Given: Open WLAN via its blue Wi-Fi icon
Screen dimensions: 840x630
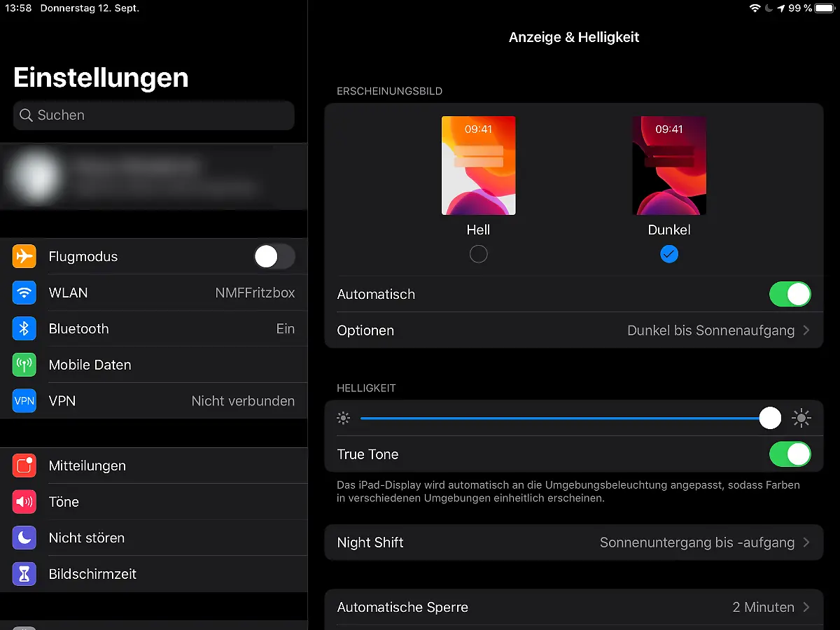Looking at the screenshot, I should [x=24, y=293].
